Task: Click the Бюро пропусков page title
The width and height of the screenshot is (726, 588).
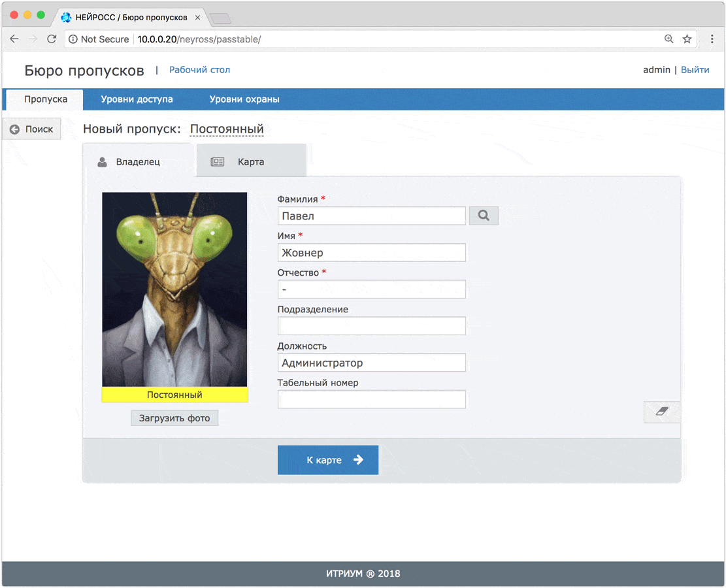Action: click(84, 71)
